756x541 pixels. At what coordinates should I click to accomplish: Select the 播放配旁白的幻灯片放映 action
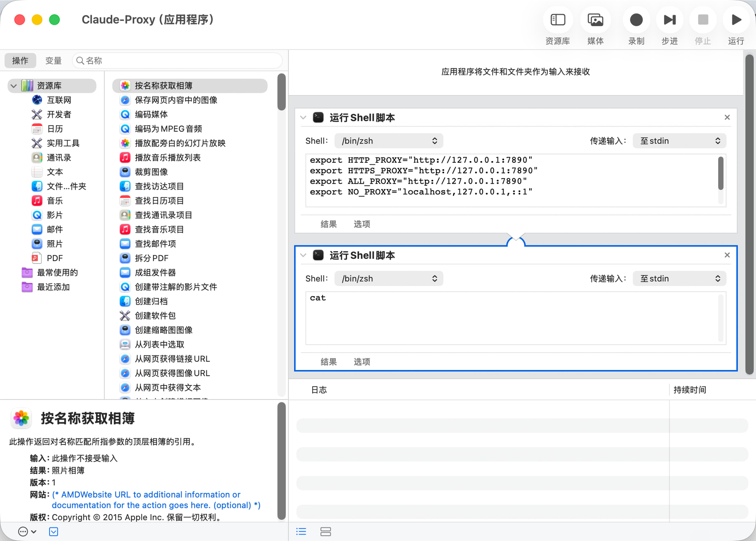pos(190,143)
